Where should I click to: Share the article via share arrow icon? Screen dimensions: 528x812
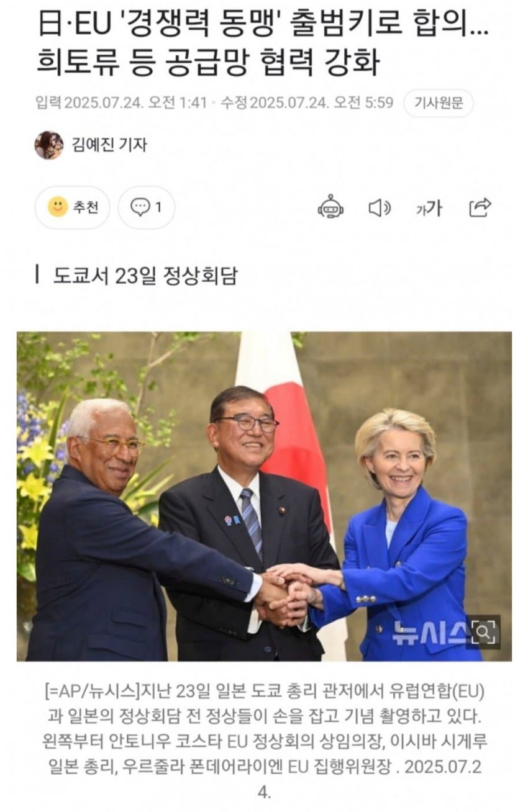click(x=480, y=207)
